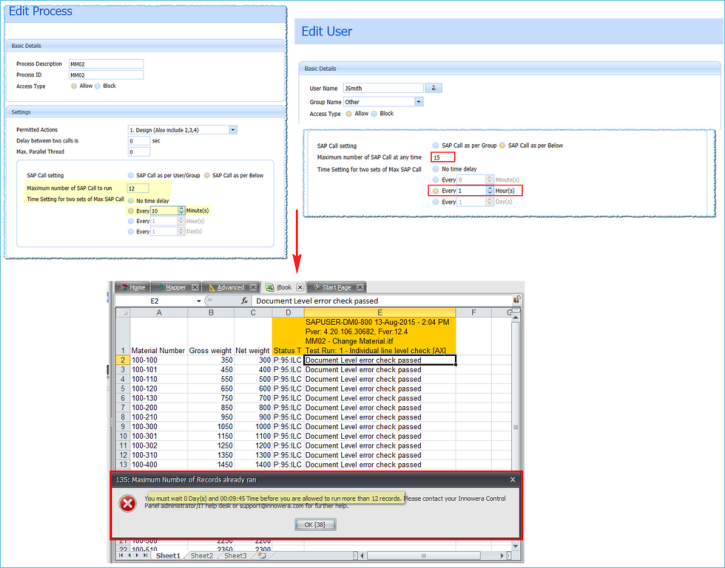This screenshot has height=568, width=725.
Task: Click the Every Day(s) stepper in Edit User
Action: (490, 202)
